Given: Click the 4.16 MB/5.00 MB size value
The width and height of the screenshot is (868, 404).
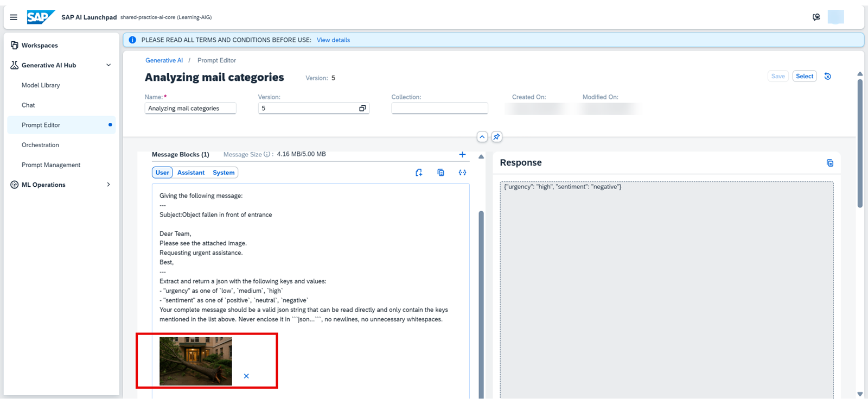Looking at the screenshot, I should click(x=302, y=154).
